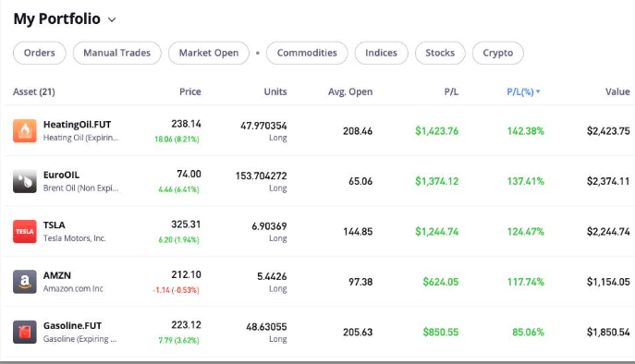Image resolution: width=635 pixels, height=364 pixels.
Task: Sort by the Value column header
Action: pyautogui.click(x=617, y=91)
